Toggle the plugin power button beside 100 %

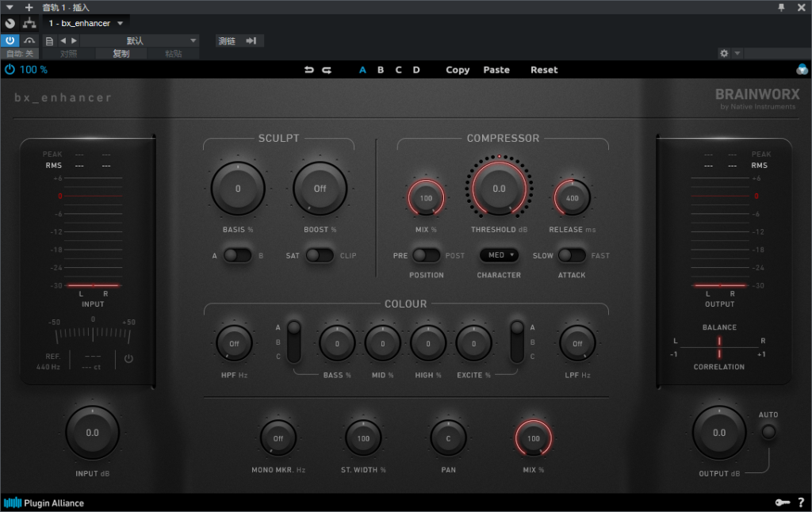coord(10,70)
